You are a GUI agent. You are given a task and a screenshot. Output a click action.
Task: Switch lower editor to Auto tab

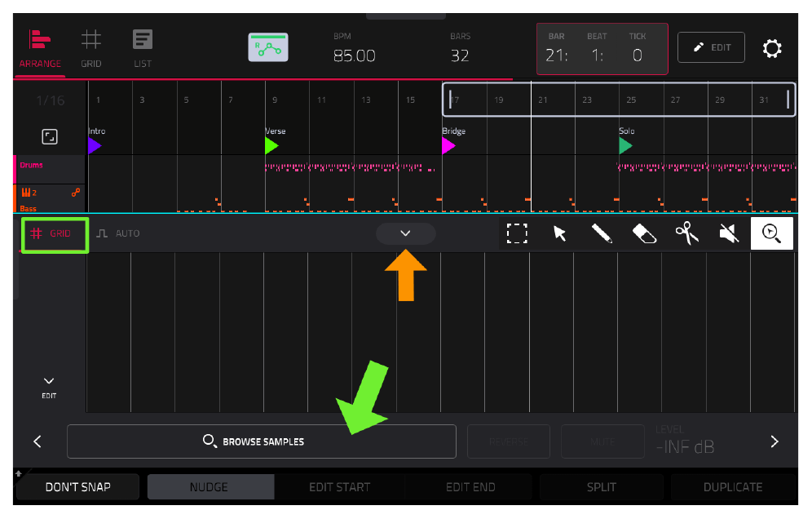(x=118, y=233)
